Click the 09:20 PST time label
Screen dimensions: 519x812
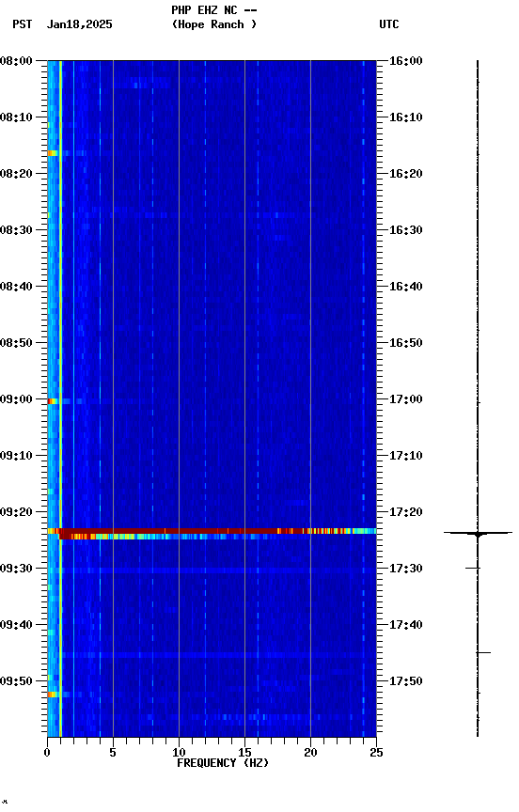(x=16, y=512)
